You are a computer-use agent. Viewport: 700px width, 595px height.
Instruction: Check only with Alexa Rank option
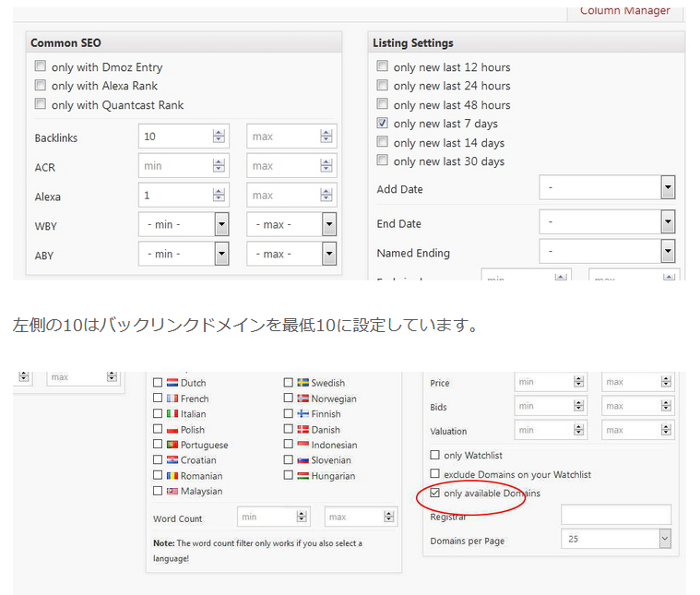click(x=40, y=86)
